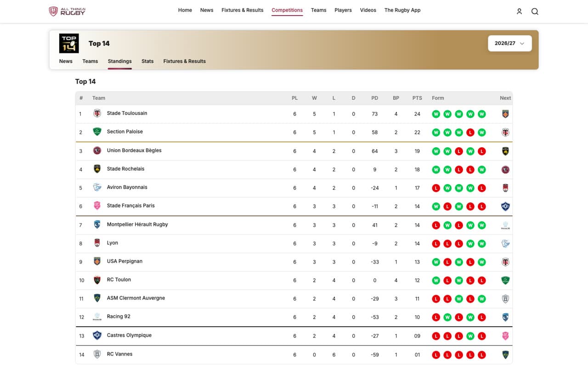This screenshot has width=588, height=368.
Task: Expand the 2026/27 season dropdown
Action: (x=510, y=43)
